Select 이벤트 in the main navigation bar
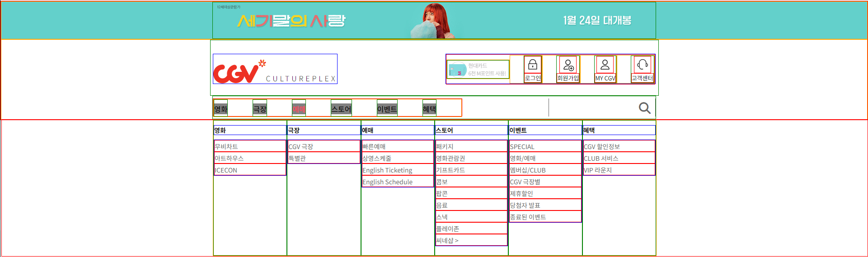The height and width of the screenshot is (257, 868). (387, 109)
